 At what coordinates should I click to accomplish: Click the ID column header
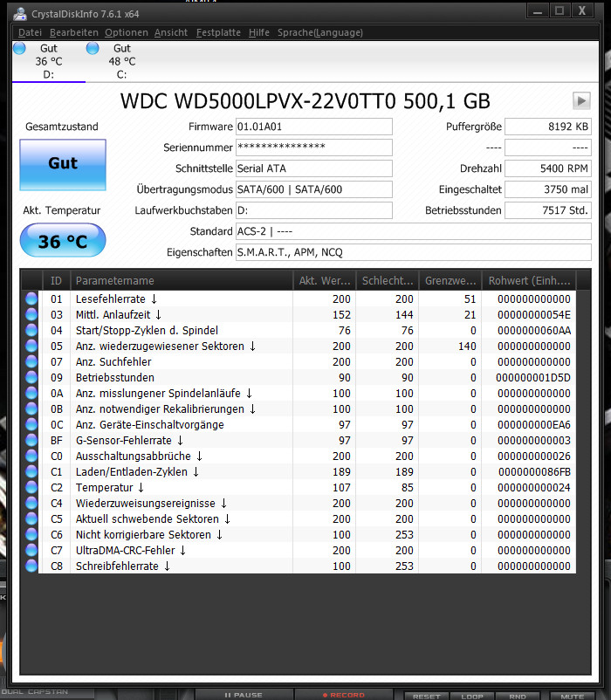pyautogui.click(x=56, y=280)
